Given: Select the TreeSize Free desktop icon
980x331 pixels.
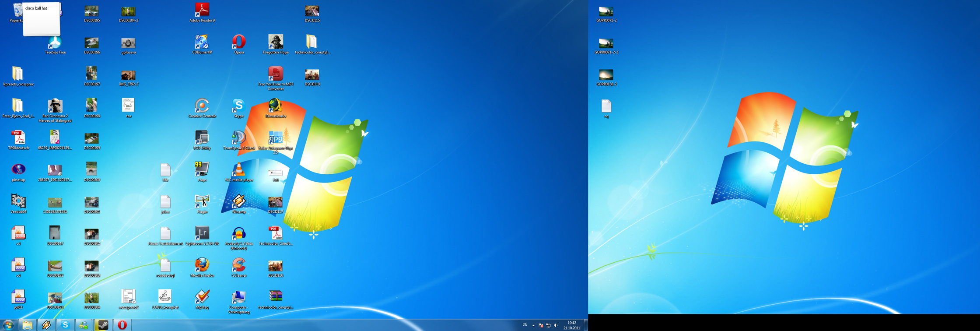Looking at the screenshot, I should pyautogui.click(x=55, y=46).
